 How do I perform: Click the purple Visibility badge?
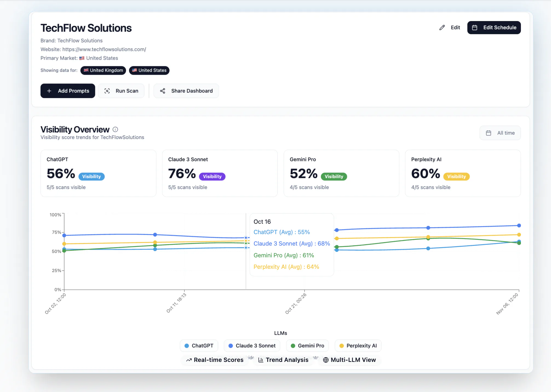(212, 177)
